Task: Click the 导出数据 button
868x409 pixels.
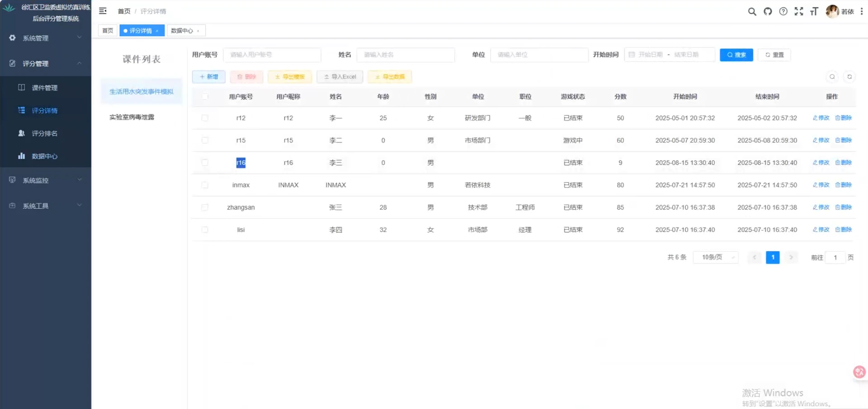Action: [390, 77]
